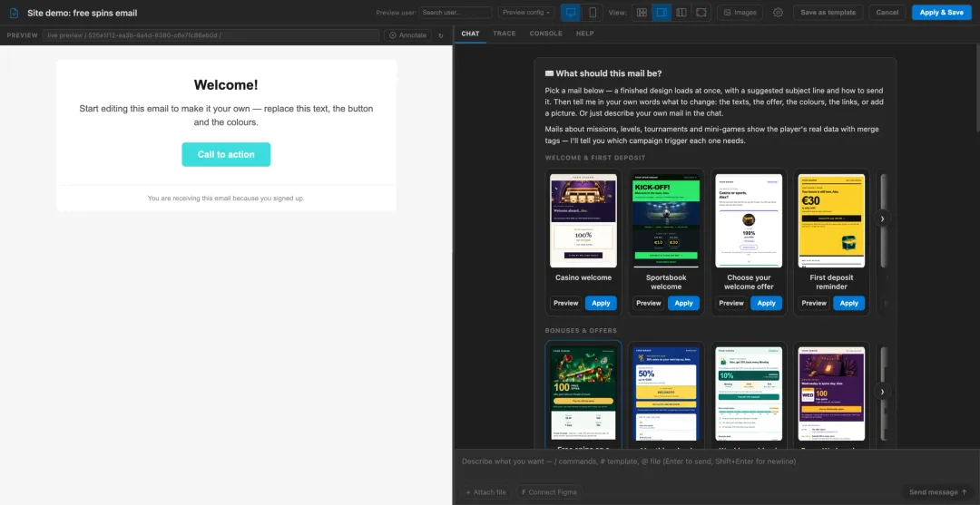Apply the First deposit reminder template

click(848, 303)
